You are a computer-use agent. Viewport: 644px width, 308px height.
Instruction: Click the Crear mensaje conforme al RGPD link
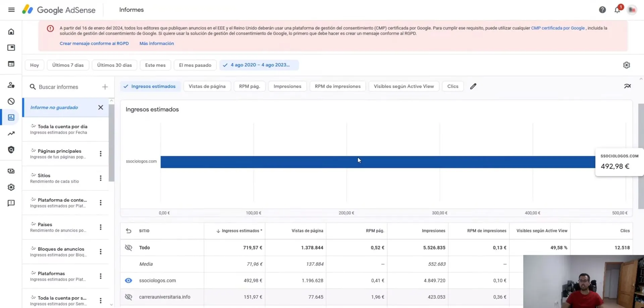pos(94,43)
